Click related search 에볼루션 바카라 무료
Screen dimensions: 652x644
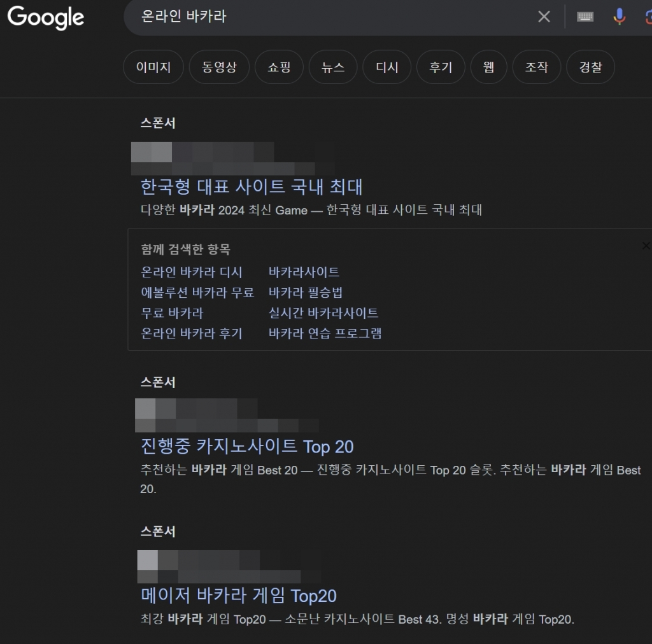pyautogui.click(x=197, y=293)
